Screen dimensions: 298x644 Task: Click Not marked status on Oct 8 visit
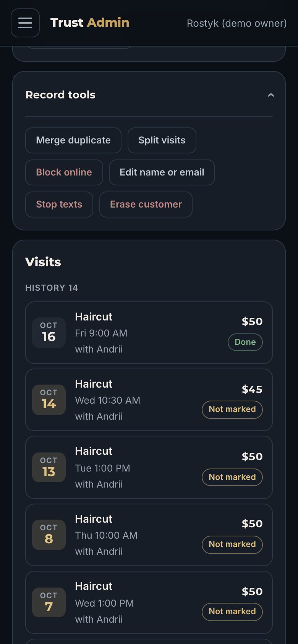232,544
